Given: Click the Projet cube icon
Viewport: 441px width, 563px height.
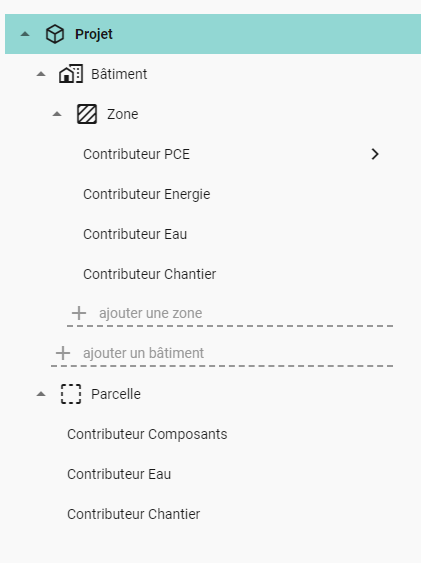Looking at the screenshot, I should click(x=55, y=34).
